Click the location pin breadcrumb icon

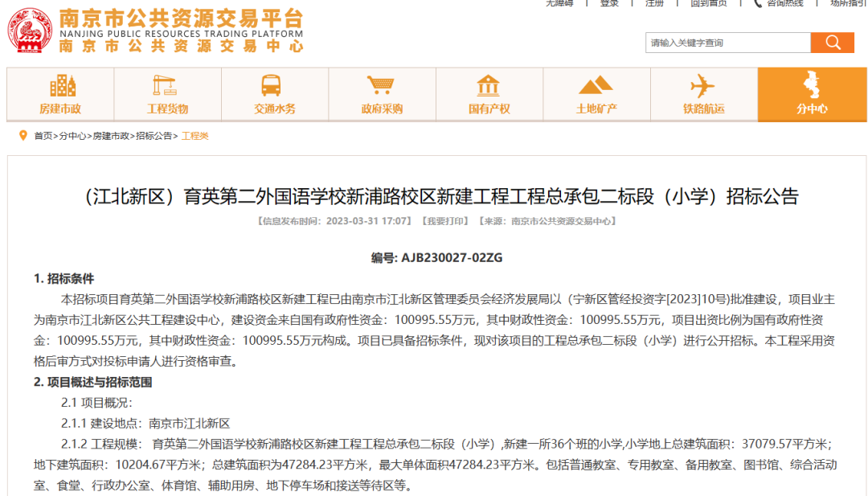[x=23, y=136]
